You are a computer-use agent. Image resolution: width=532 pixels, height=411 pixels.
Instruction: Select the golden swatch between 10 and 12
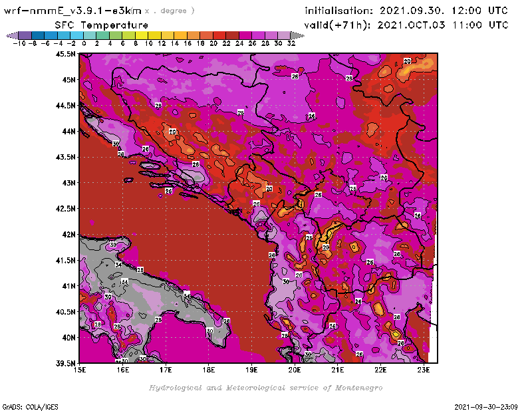click(x=154, y=36)
